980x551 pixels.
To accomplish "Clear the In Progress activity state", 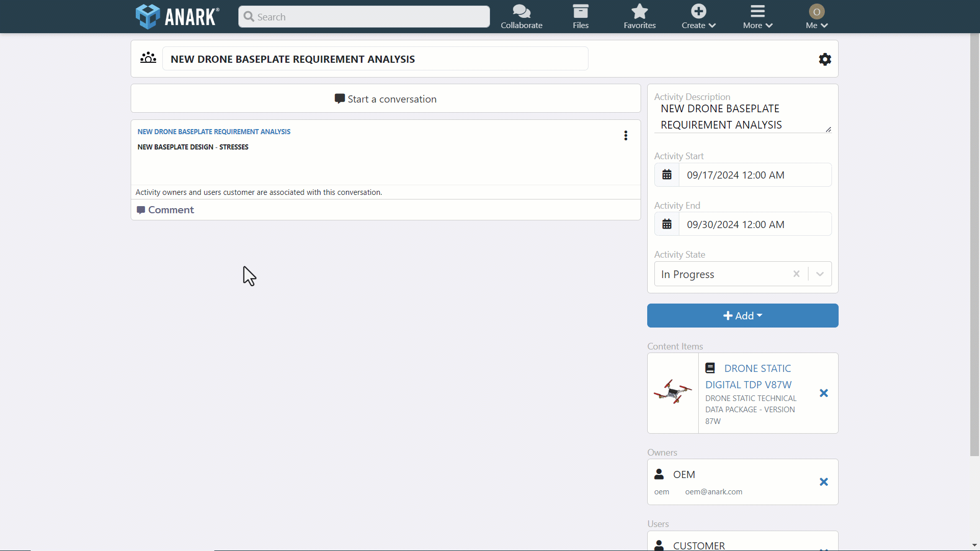I will tap(796, 274).
